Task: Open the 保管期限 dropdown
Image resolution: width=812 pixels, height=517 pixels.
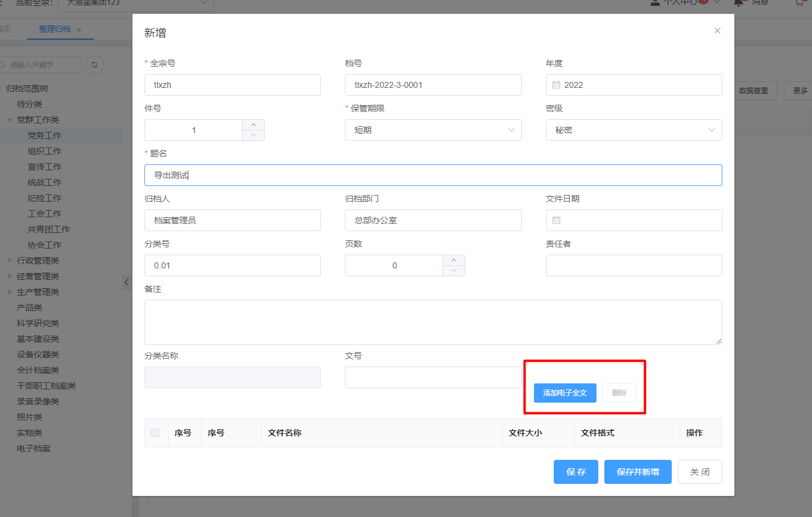Action: pyautogui.click(x=433, y=130)
